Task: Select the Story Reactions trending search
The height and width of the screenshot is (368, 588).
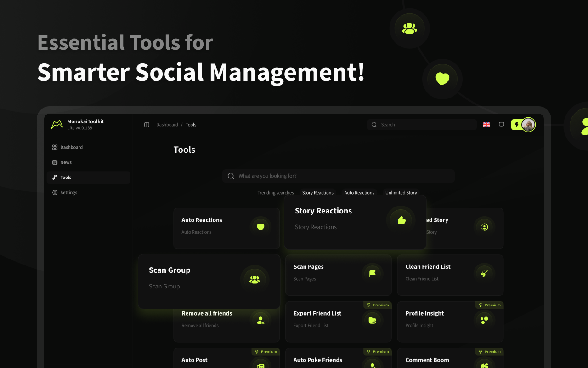Action: (x=318, y=193)
